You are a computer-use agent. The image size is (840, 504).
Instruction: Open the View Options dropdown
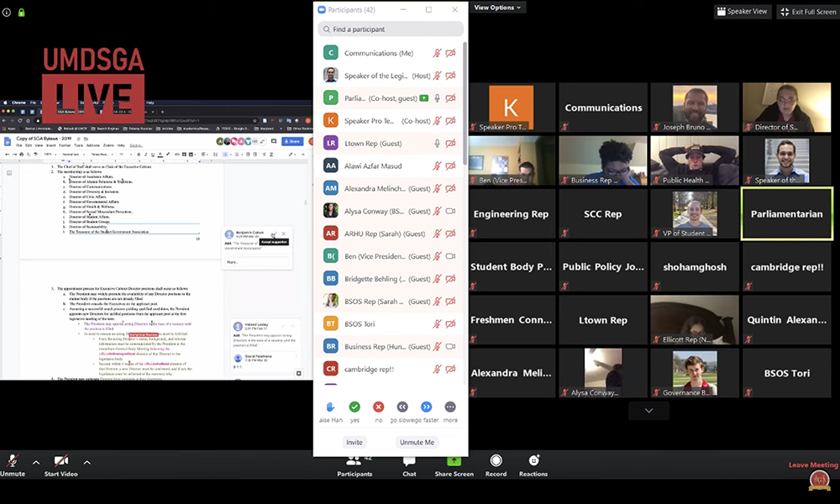pos(498,8)
